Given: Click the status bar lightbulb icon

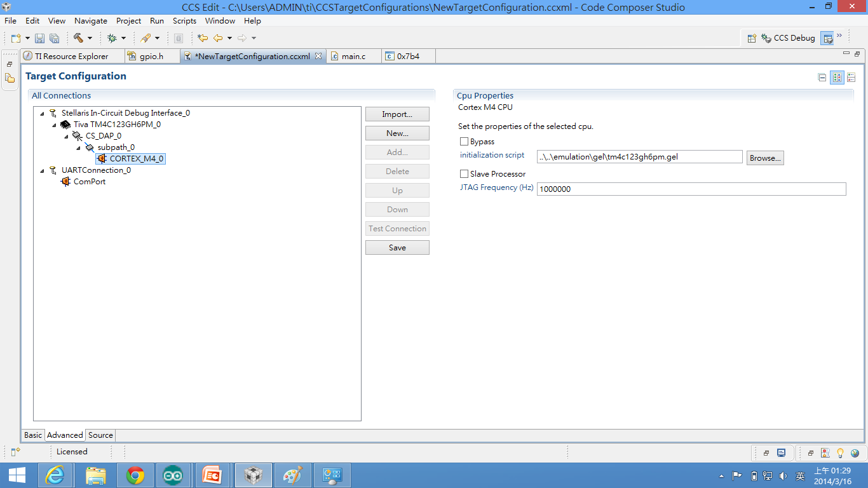Looking at the screenshot, I should (x=840, y=453).
